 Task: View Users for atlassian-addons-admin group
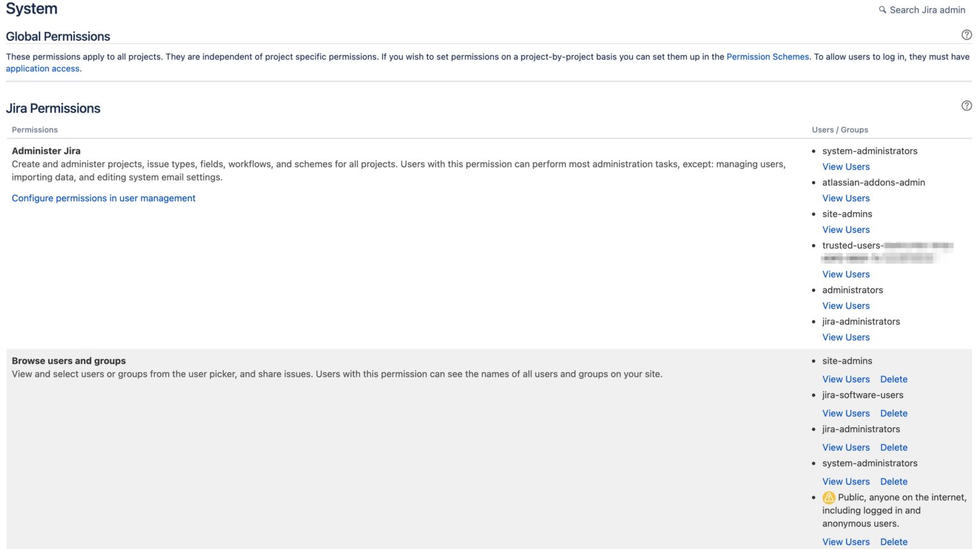[846, 198]
